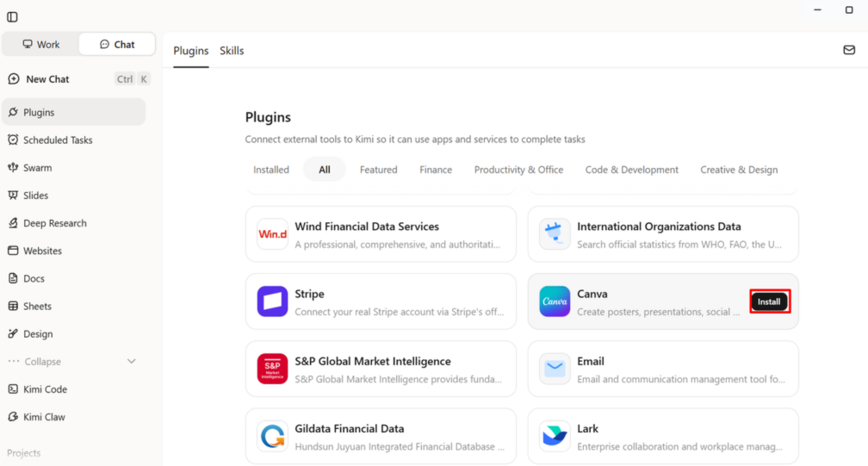
Task: Open the mail inbox icon
Action: pos(849,50)
